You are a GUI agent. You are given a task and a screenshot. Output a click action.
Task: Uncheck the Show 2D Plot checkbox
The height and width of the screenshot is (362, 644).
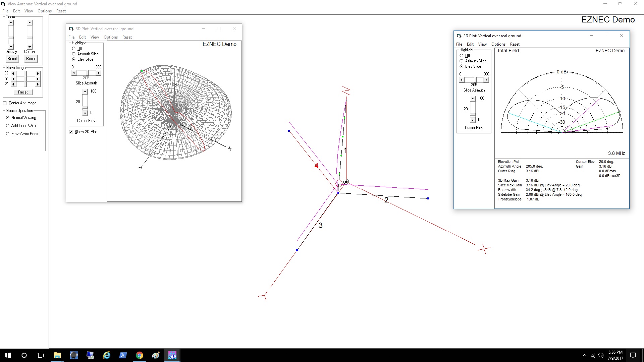click(x=71, y=132)
